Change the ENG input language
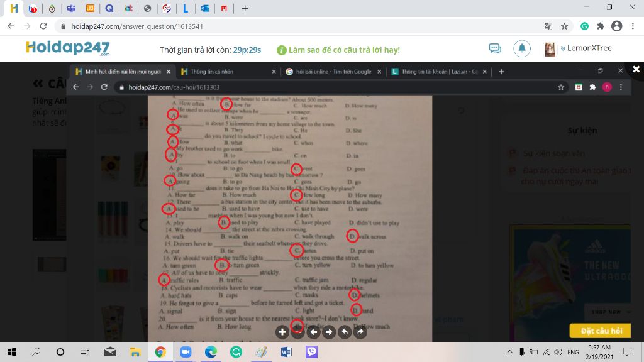 tap(573, 352)
